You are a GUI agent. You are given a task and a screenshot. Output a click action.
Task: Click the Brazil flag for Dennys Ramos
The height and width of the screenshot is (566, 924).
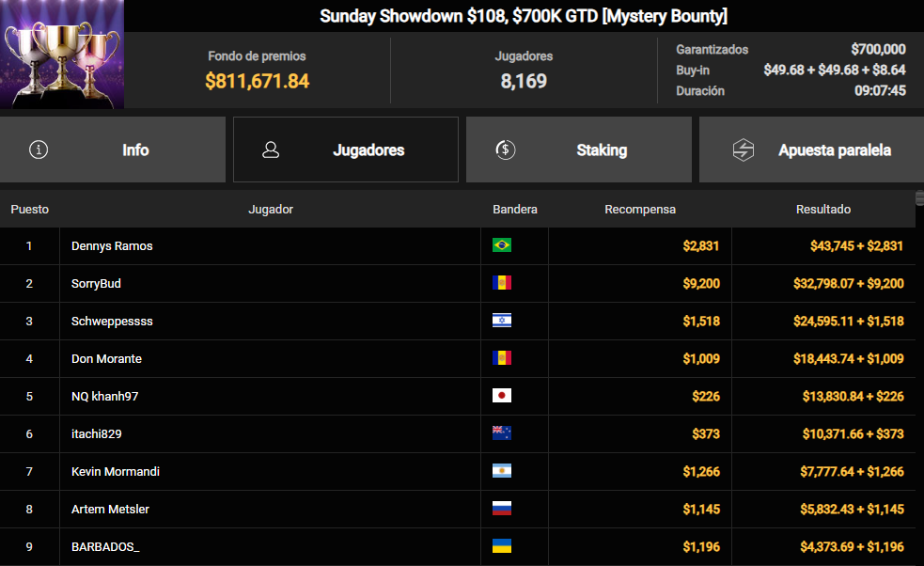502,244
